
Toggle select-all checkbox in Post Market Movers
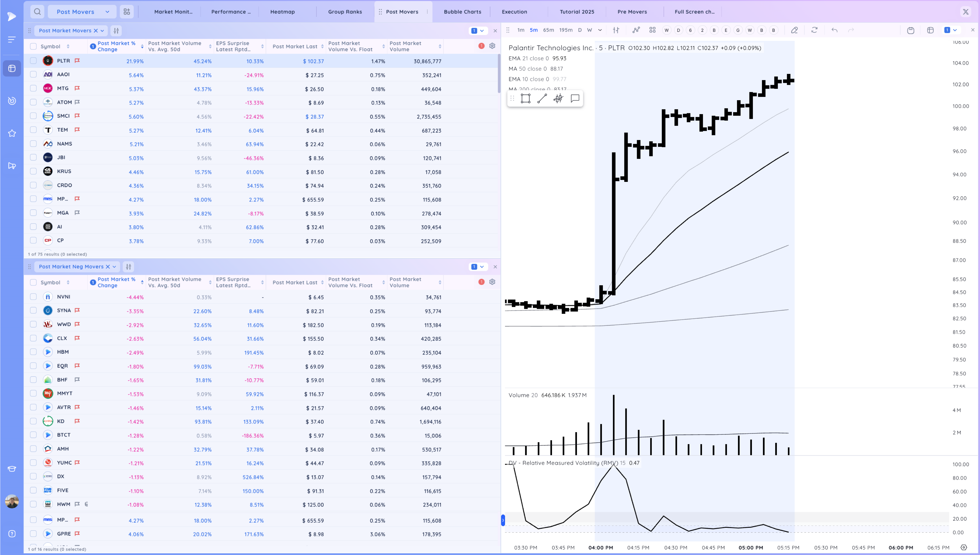click(34, 47)
